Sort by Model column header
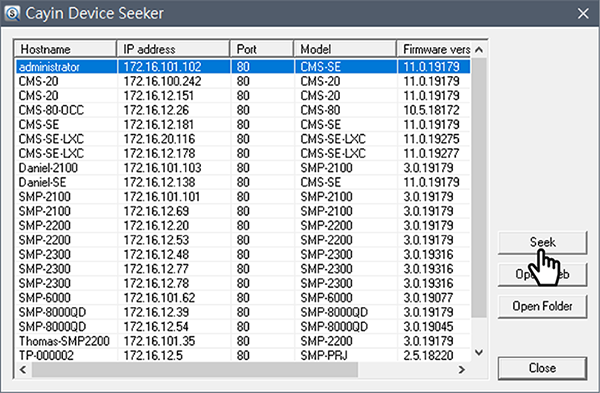 pos(345,49)
